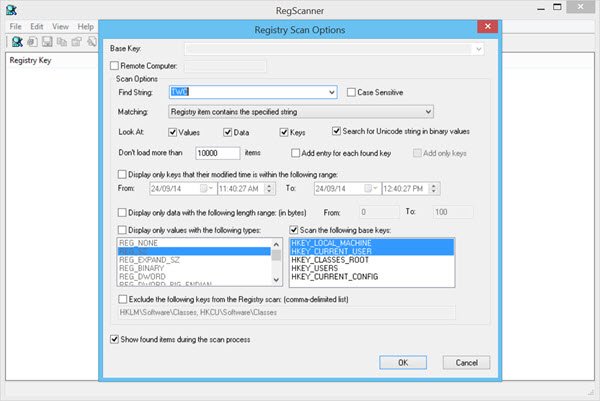Click the length range To field showing 100
The image size is (600, 401).
pos(453,212)
